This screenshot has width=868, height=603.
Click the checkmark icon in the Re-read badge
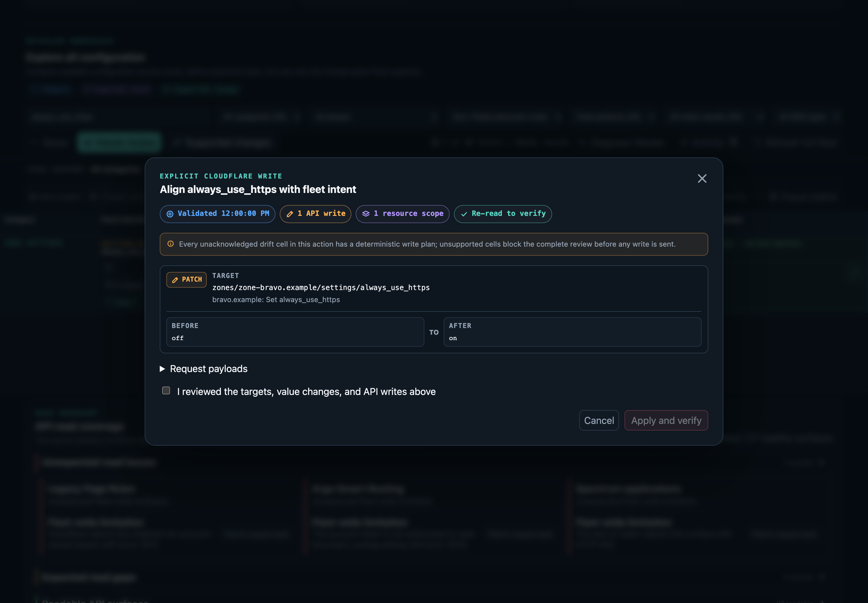464,214
